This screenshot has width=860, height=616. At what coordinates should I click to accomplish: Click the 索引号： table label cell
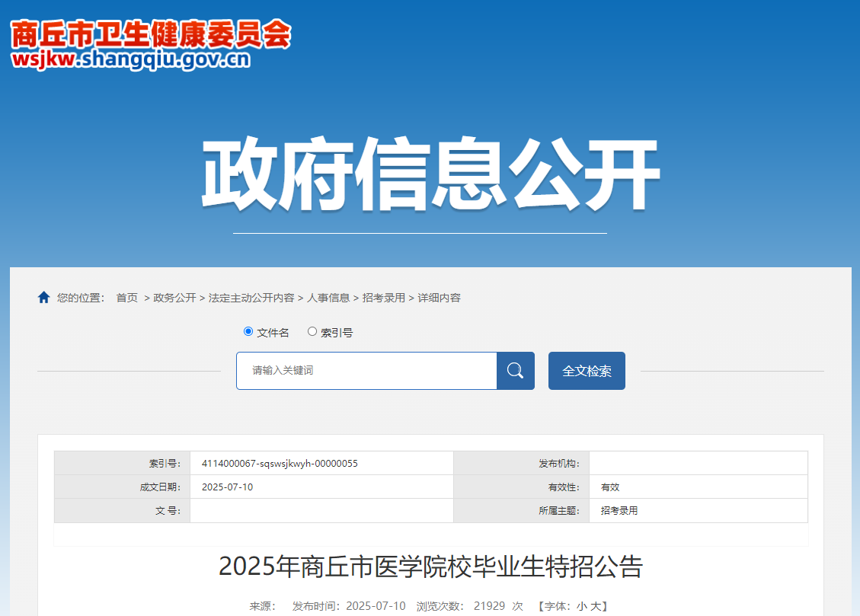point(123,463)
